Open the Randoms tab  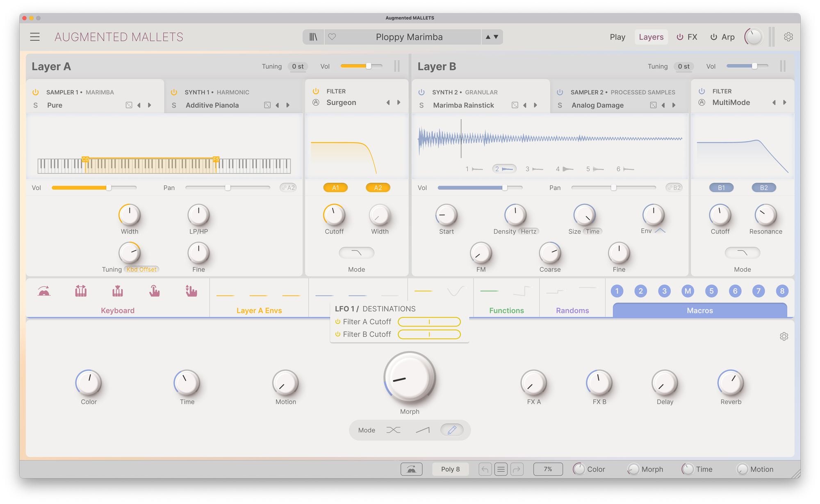point(572,311)
